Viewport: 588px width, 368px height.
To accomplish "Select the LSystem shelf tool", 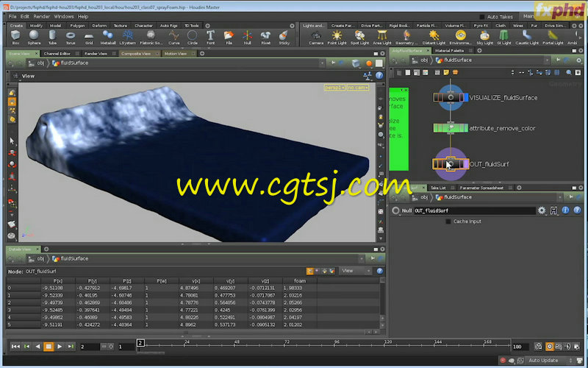I will pos(127,38).
